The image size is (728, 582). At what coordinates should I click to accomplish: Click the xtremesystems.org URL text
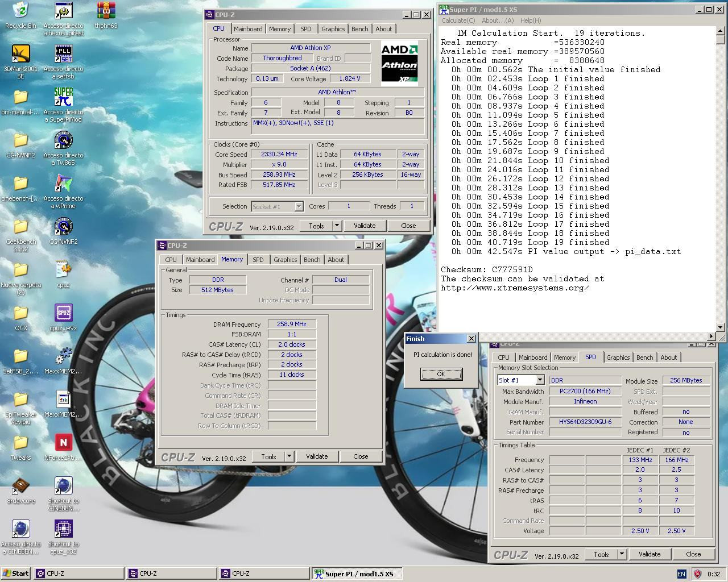(x=515, y=288)
